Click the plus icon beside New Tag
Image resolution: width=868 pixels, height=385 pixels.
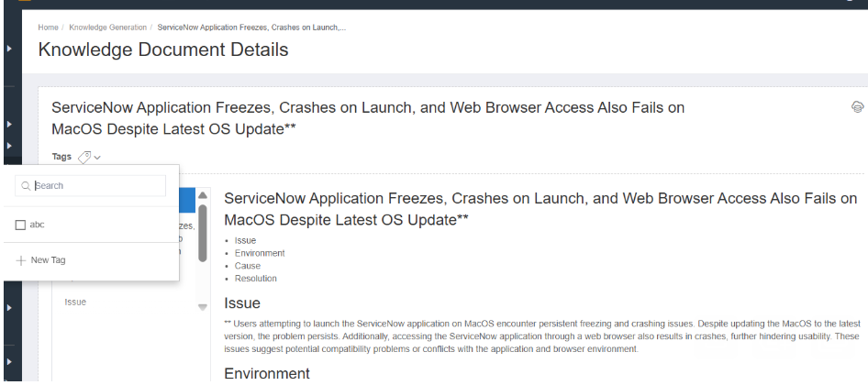[21, 260]
